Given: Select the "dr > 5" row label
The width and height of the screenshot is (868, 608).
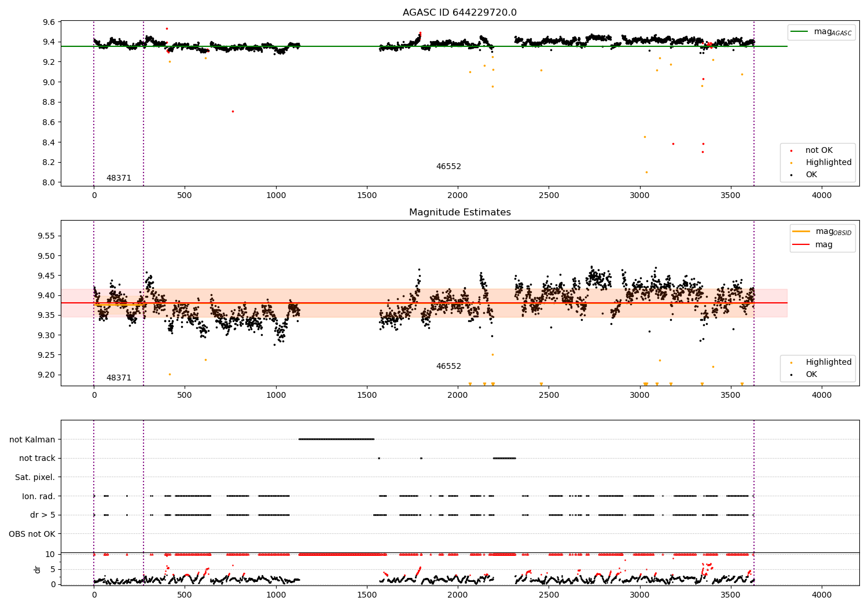Looking at the screenshot, I should pyautogui.click(x=43, y=515).
